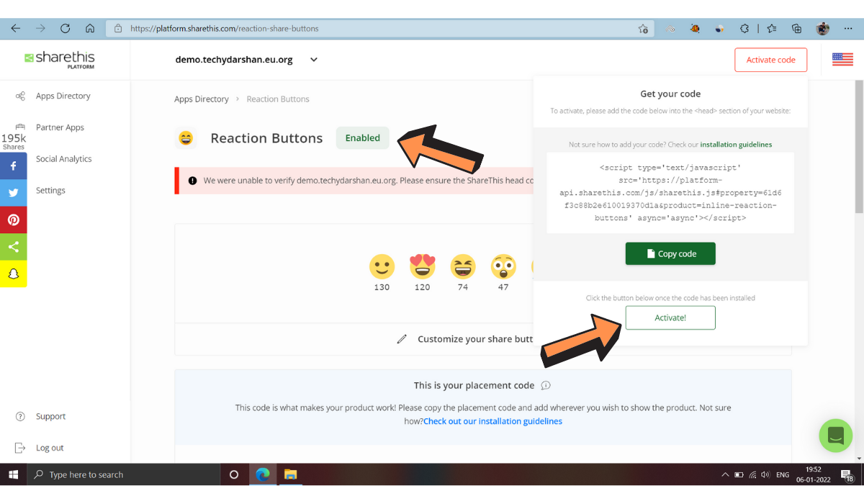Image resolution: width=864 pixels, height=504 pixels.
Task: Click the heart-eyes emoji reaction
Action: (423, 266)
